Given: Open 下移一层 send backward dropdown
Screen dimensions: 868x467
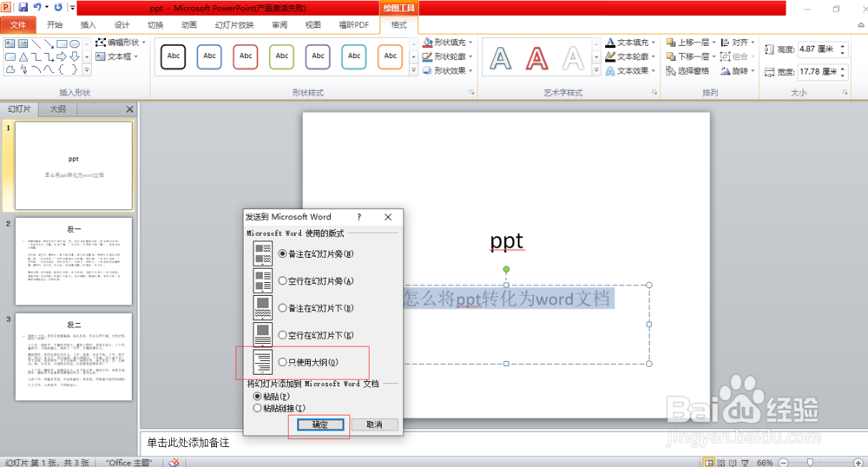Looking at the screenshot, I should coord(713,56).
